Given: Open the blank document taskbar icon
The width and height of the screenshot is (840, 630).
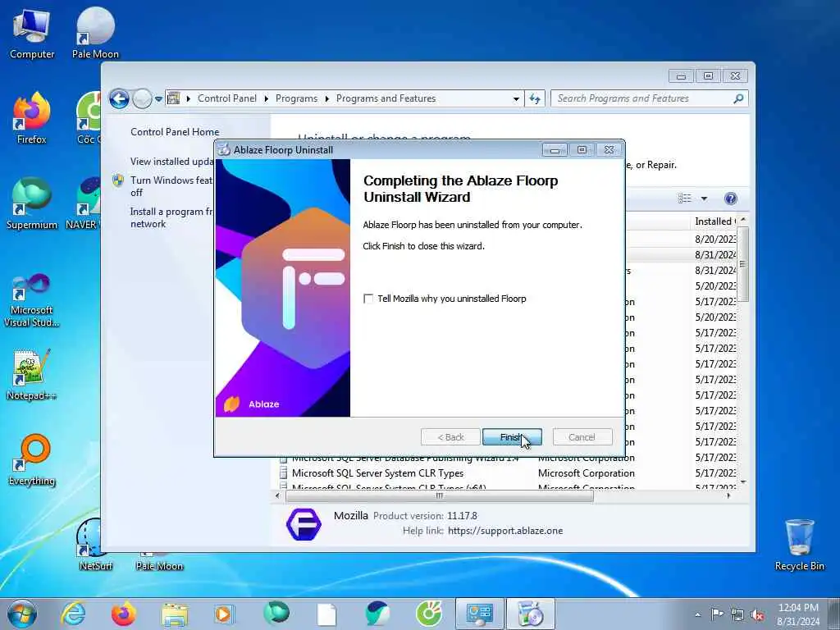Looking at the screenshot, I should pyautogui.click(x=326, y=614).
